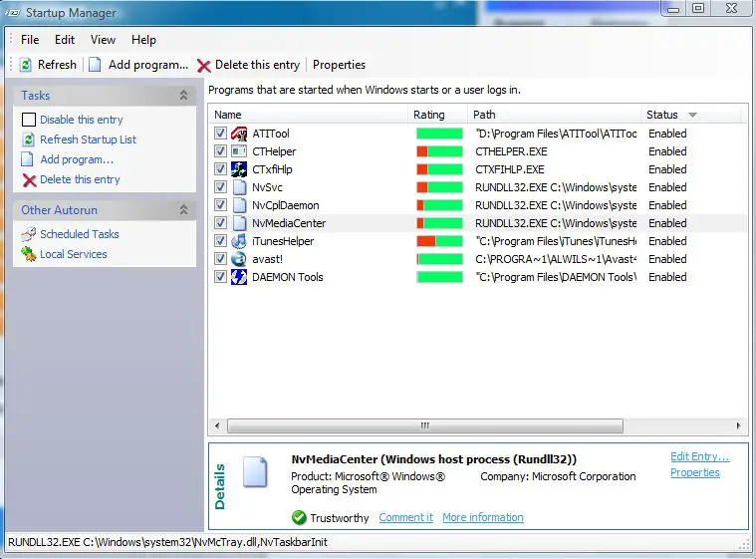Screen dimensions: 756x559
Task: Click the DAEMON Tools lightning icon
Action: tap(239, 277)
